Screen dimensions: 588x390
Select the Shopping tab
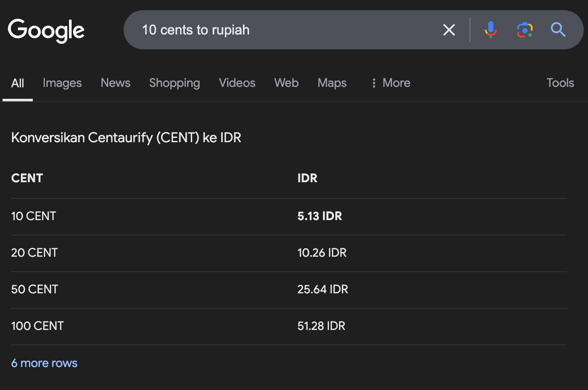[x=174, y=83]
